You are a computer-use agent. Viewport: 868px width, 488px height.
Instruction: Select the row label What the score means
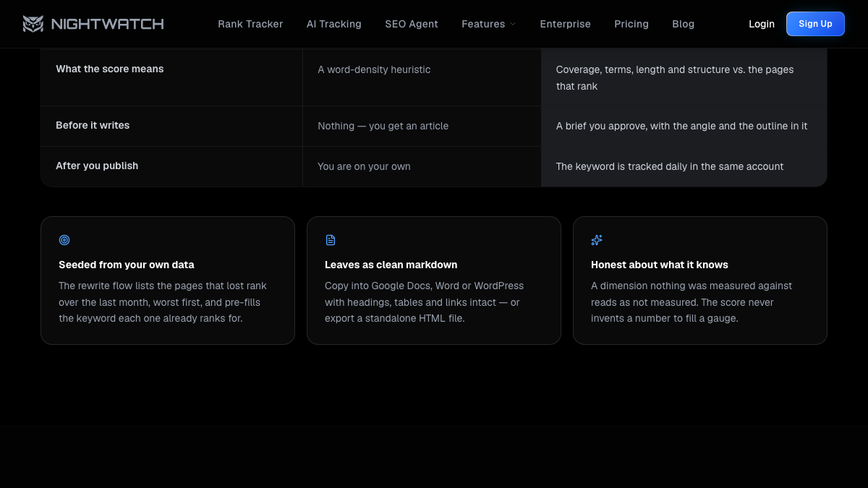coord(110,69)
